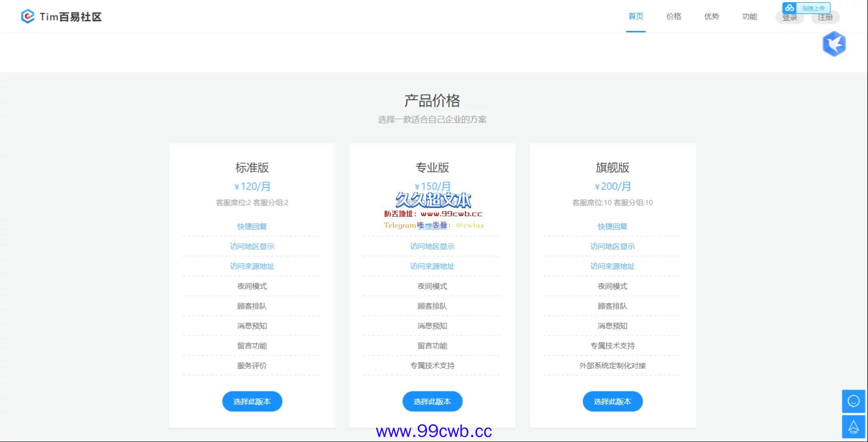Click 客服席位:2 客服分组:2 text
The width and height of the screenshot is (868, 442).
252,203
